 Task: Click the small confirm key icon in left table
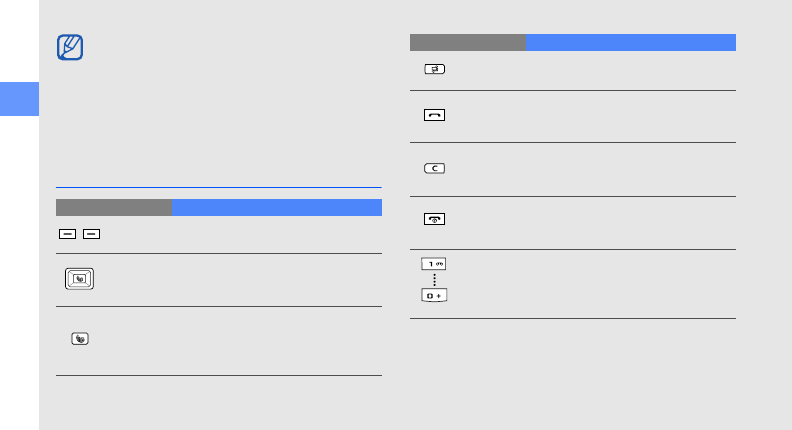79,340
